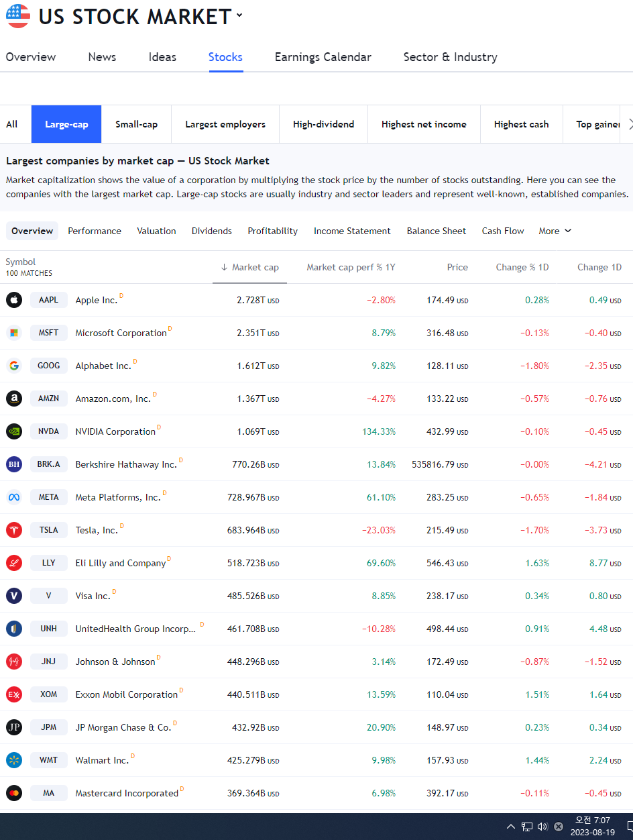The image size is (633, 840).
Task: Sort by Change 1D column header
Action: point(599,267)
